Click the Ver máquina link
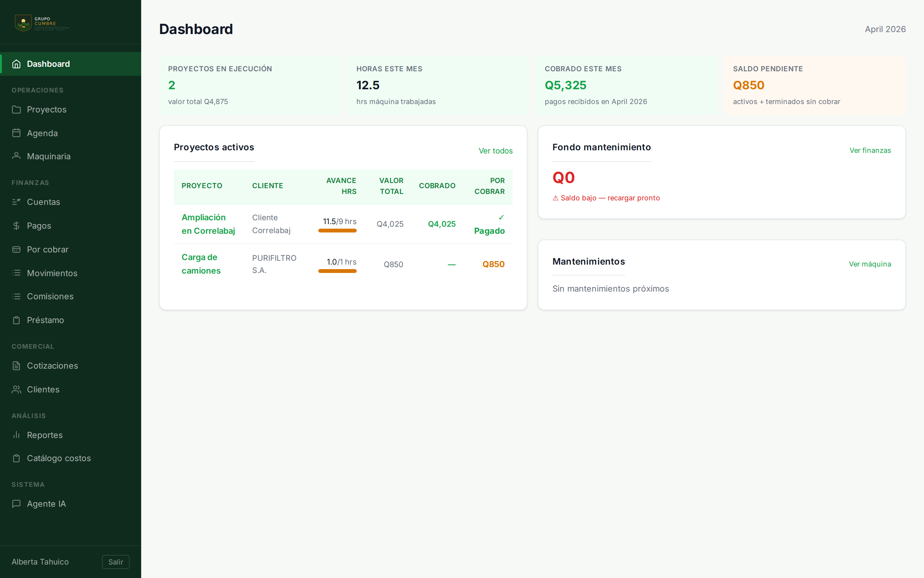 (x=870, y=264)
